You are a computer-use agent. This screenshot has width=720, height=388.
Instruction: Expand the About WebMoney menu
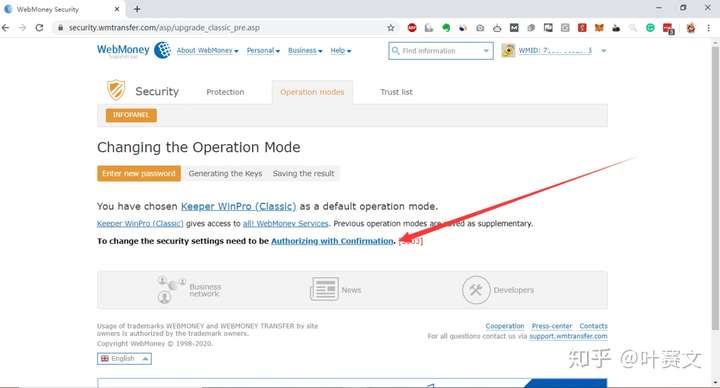(x=208, y=51)
